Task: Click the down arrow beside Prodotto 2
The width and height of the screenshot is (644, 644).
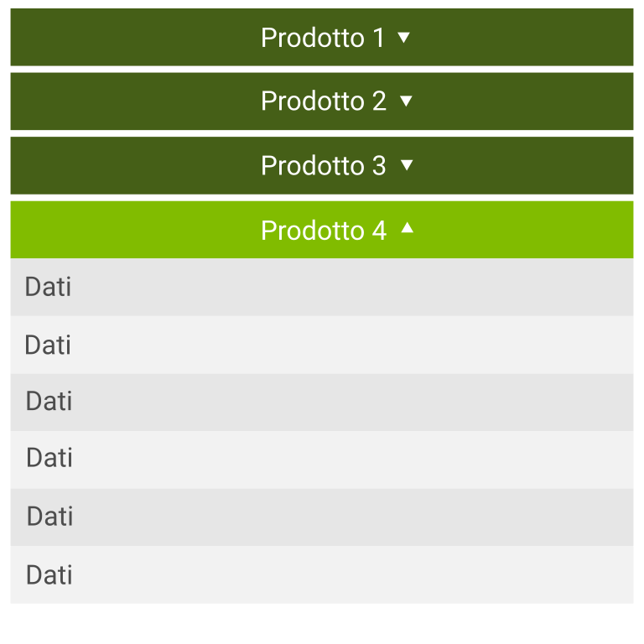Action: pyautogui.click(x=406, y=101)
